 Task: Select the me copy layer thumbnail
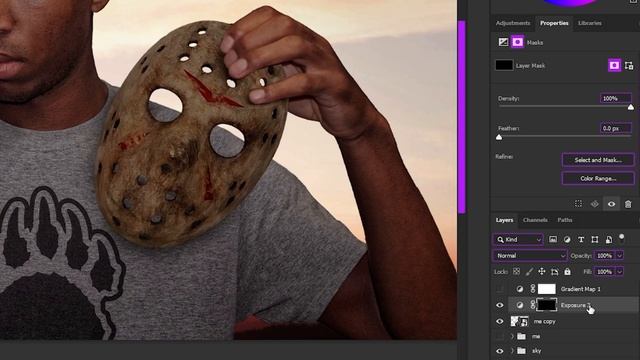coord(520,321)
